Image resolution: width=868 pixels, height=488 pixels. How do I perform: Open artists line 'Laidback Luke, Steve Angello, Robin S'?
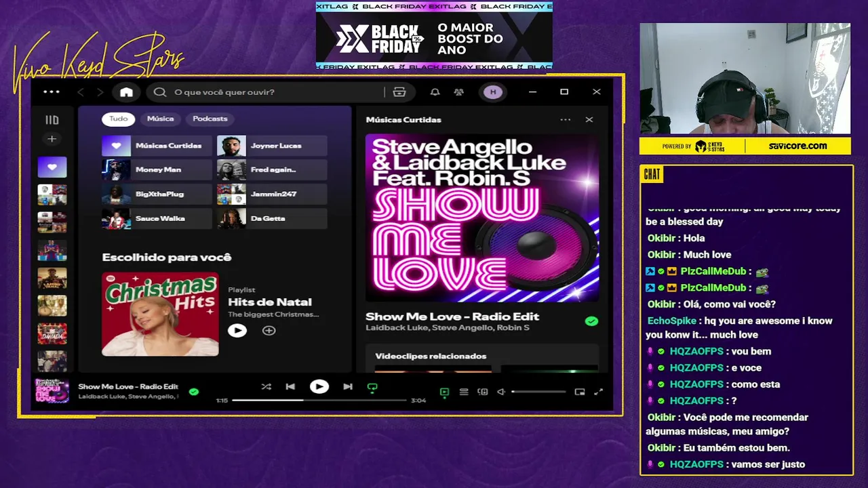point(448,328)
